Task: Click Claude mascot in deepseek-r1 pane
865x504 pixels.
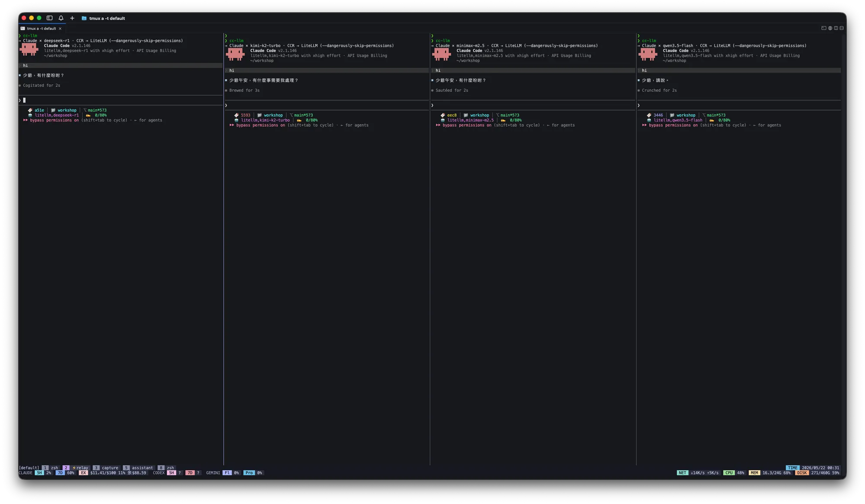Action: pos(29,49)
